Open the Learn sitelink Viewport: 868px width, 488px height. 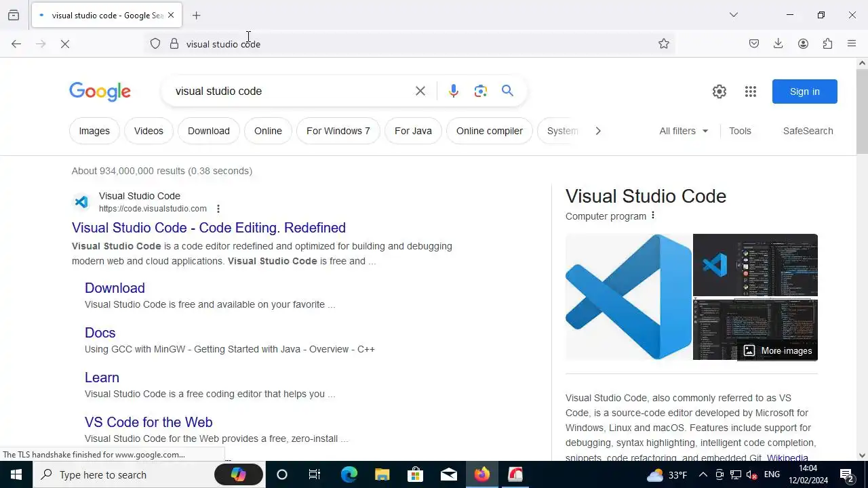click(102, 378)
